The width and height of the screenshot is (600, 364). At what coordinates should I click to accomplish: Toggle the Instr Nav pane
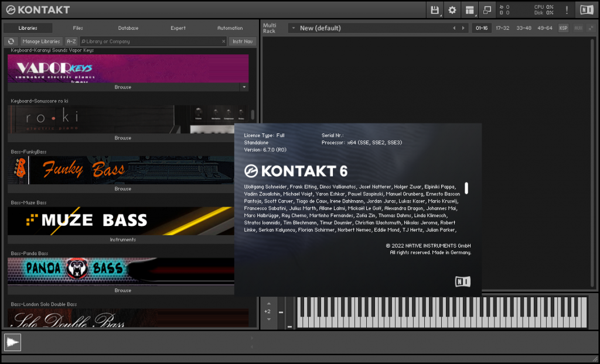coord(242,42)
